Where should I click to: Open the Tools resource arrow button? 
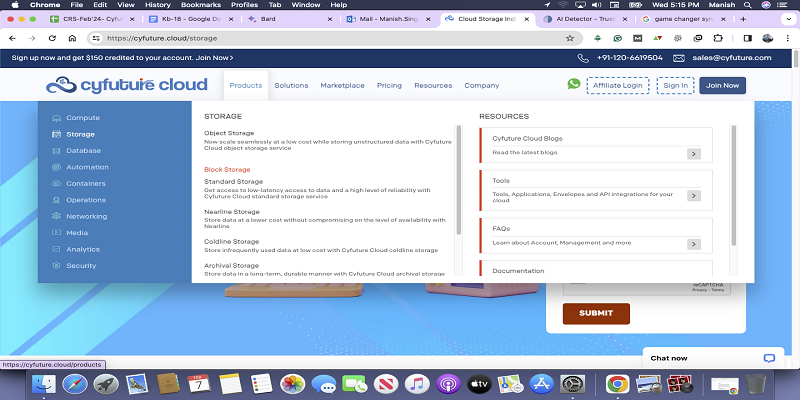tap(693, 195)
